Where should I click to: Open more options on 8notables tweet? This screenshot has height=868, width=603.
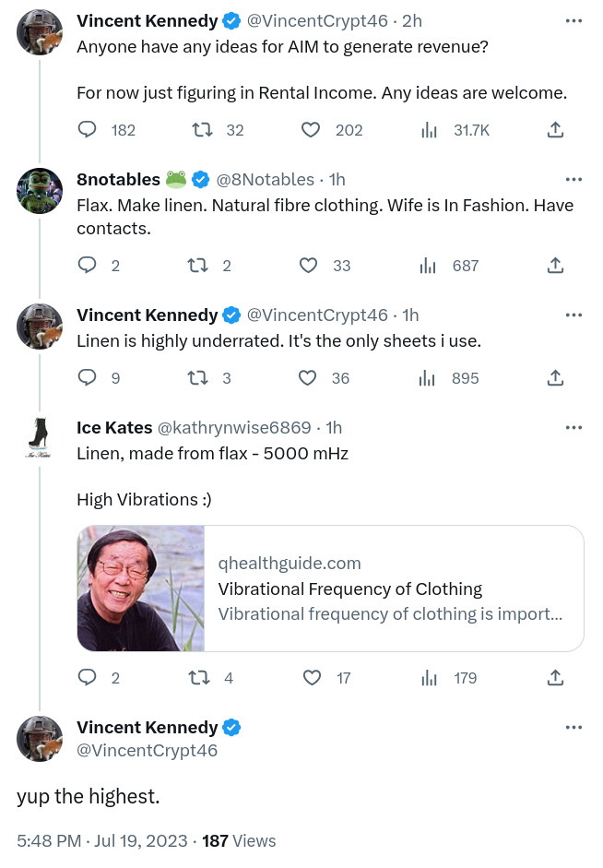coord(573,179)
